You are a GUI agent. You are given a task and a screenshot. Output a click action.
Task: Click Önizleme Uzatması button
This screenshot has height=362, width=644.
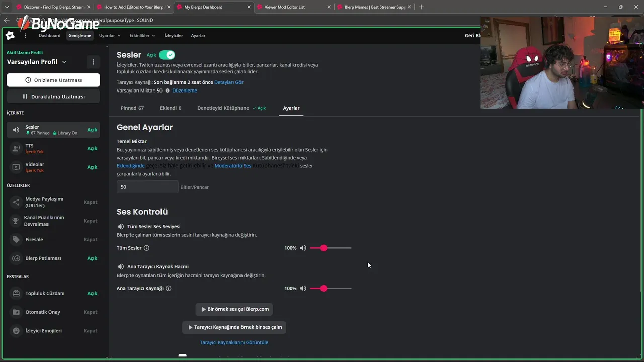[53, 80]
